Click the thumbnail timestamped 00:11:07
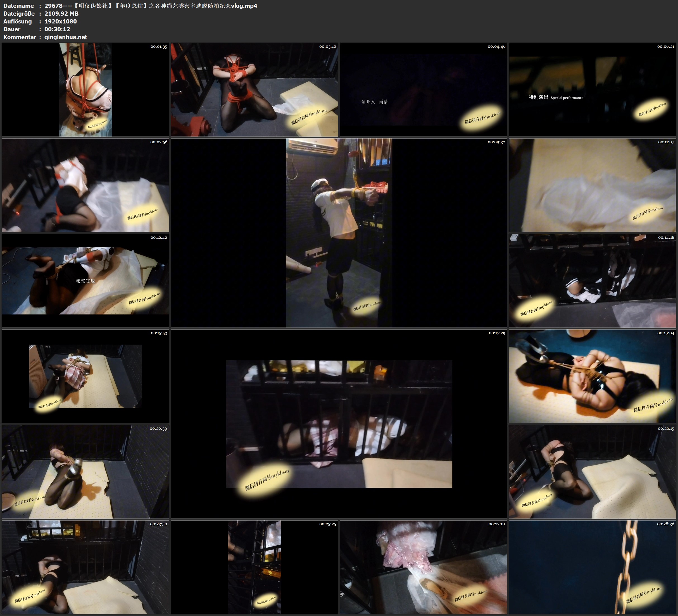 [x=592, y=185]
